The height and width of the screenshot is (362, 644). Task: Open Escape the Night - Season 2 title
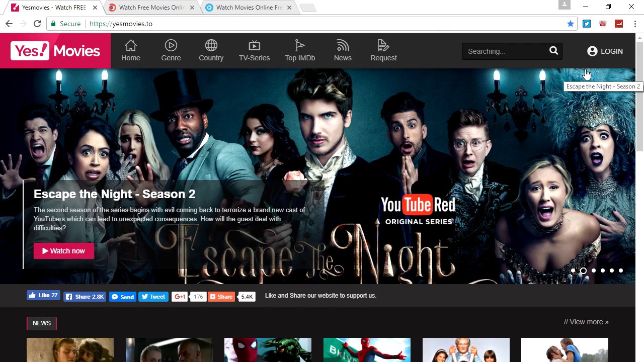pos(114,194)
